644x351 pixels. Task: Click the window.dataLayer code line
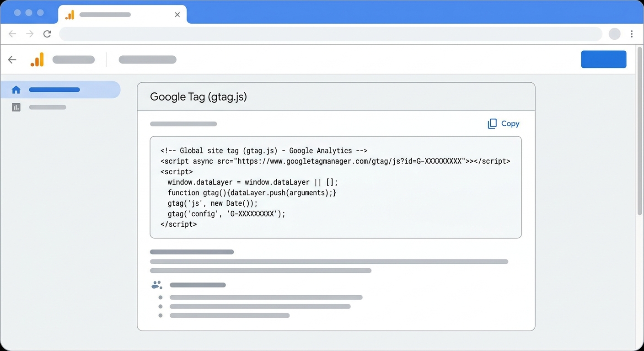[252, 182]
